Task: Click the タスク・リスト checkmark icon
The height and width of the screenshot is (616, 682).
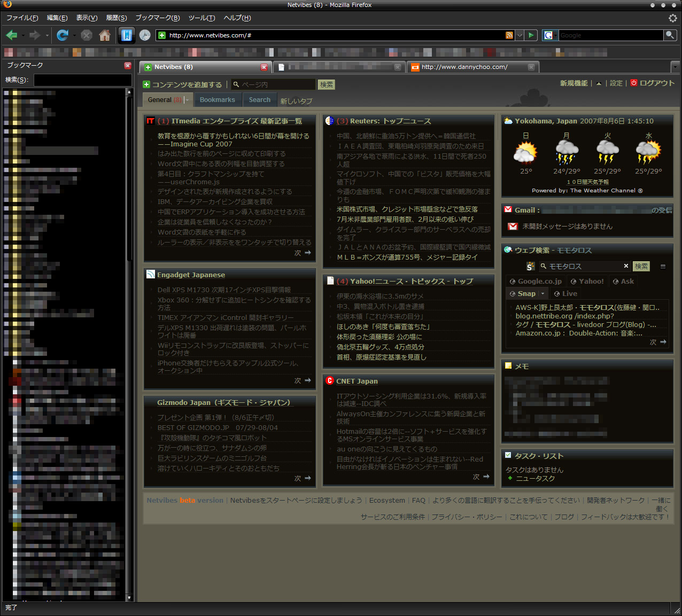Action: click(x=508, y=455)
